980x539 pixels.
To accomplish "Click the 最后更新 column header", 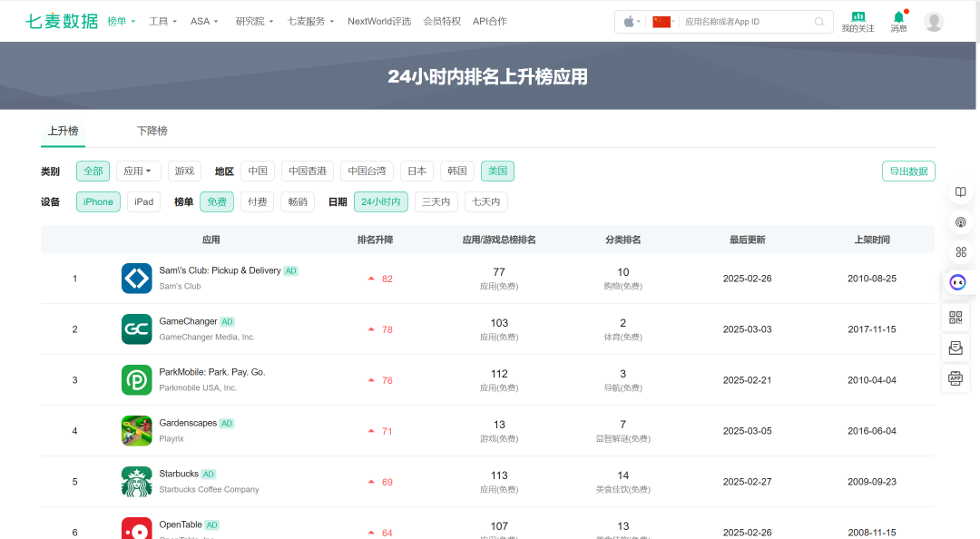I will pyautogui.click(x=748, y=240).
